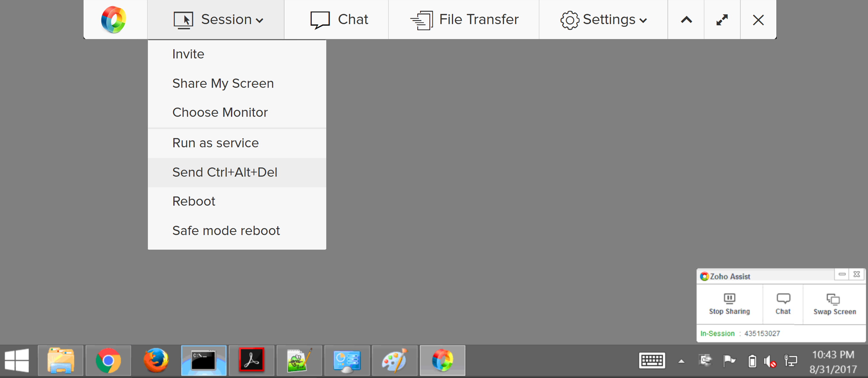
Task: Open Adobe Acrobat from taskbar
Action: pos(251,360)
